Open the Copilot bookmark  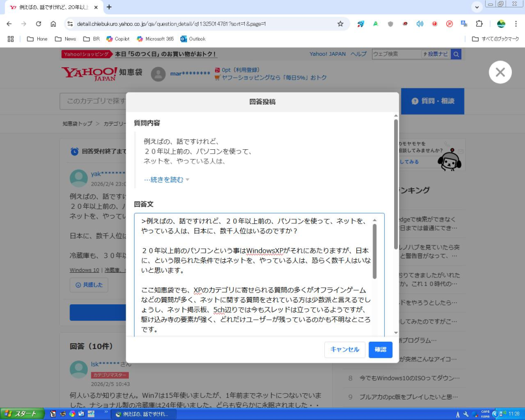[118, 39]
